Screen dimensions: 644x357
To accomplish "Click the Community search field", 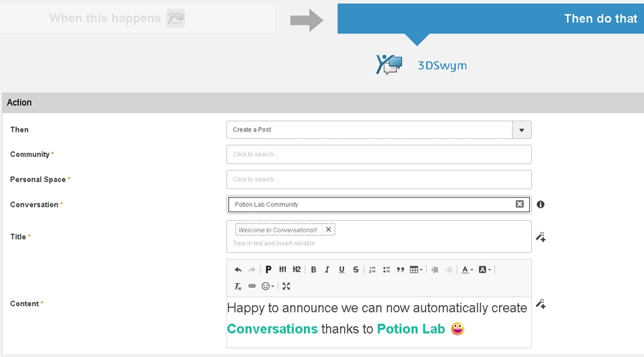I will pos(378,154).
